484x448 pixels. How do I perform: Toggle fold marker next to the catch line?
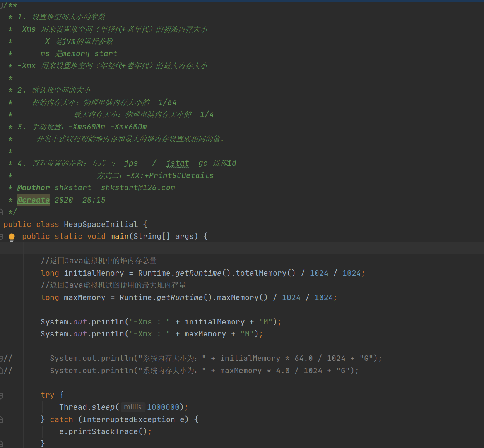coord(1,419)
